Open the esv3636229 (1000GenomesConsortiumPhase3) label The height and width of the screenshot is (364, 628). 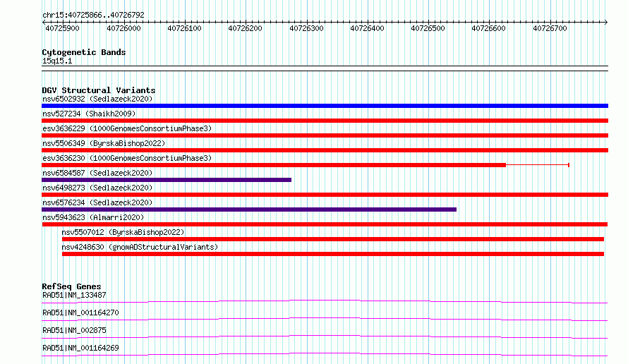[x=127, y=128]
